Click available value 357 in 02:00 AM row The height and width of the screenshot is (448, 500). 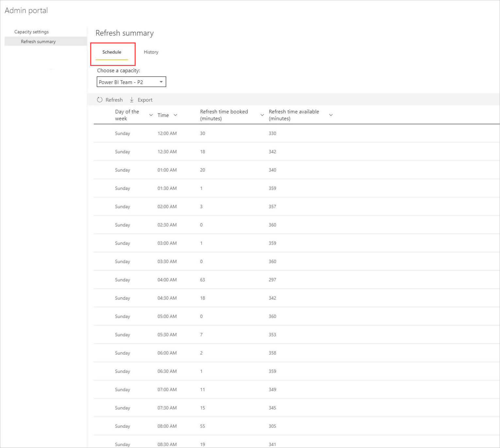tap(273, 206)
